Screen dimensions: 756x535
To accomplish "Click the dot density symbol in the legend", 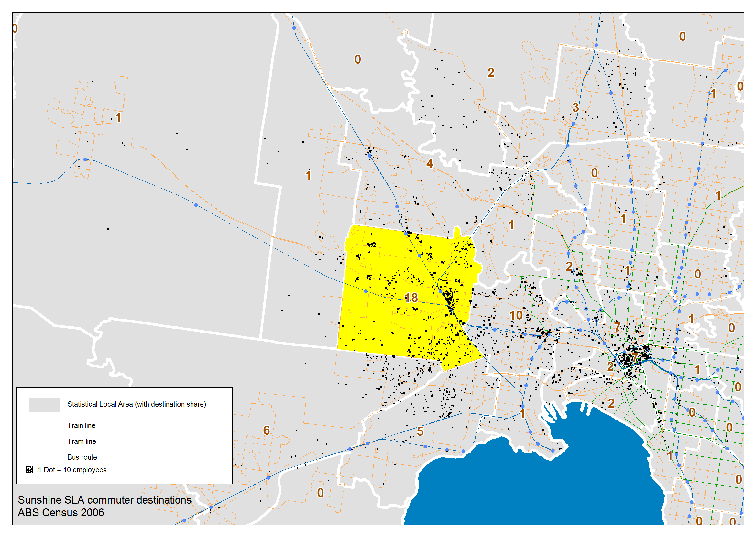I will pos(30,470).
